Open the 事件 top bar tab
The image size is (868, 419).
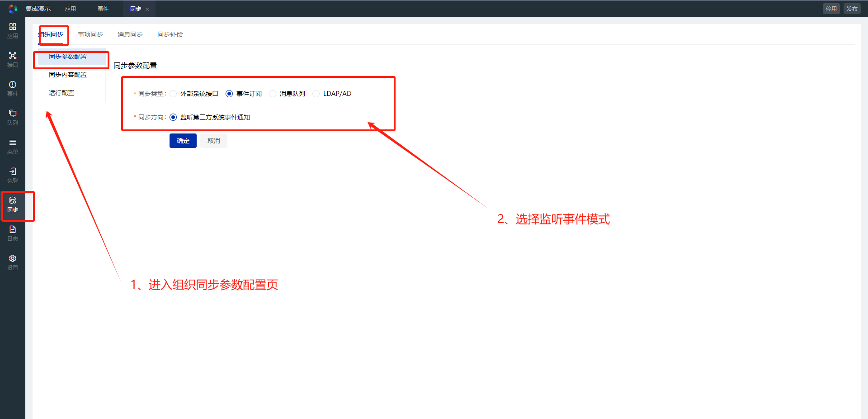point(103,9)
